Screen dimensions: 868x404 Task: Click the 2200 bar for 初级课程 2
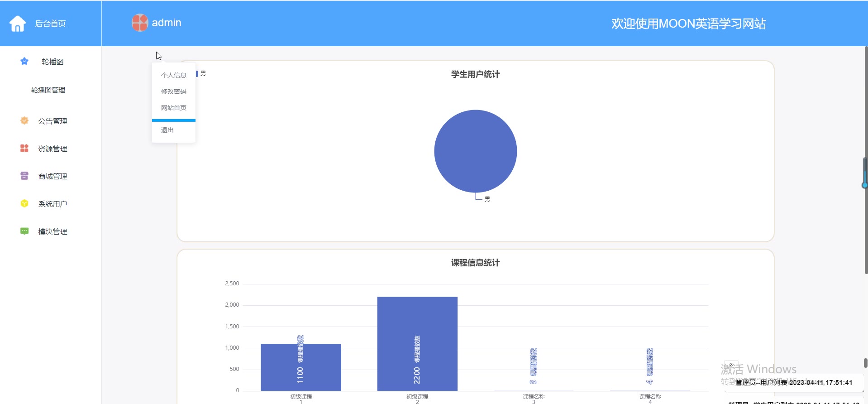(x=417, y=344)
